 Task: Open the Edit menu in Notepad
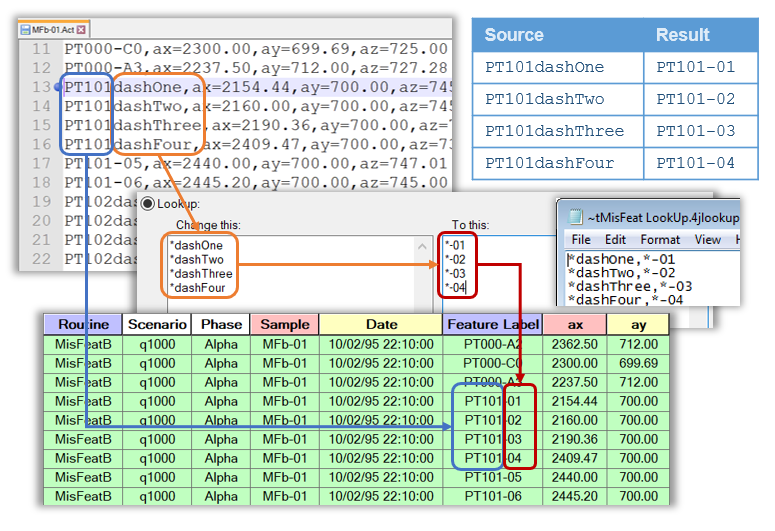coord(616,240)
